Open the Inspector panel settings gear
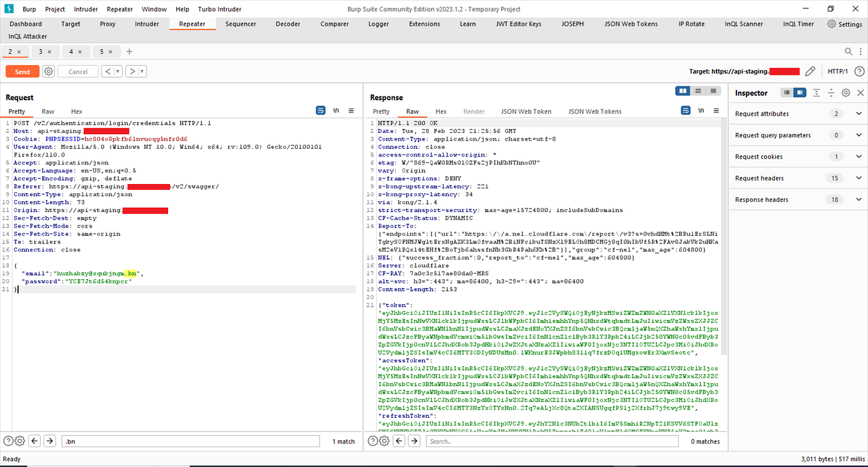Screen dimensions: 868x467 [x=845, y=92]
